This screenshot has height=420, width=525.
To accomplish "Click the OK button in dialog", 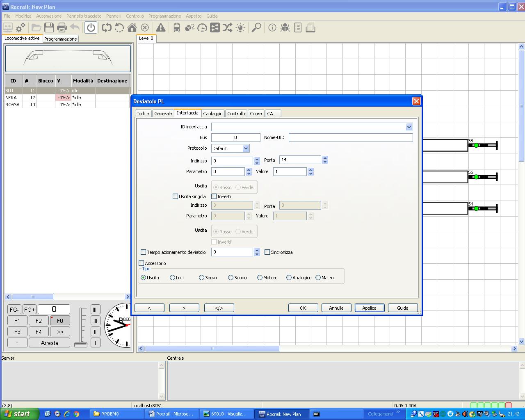I will [x=303, y=308].
